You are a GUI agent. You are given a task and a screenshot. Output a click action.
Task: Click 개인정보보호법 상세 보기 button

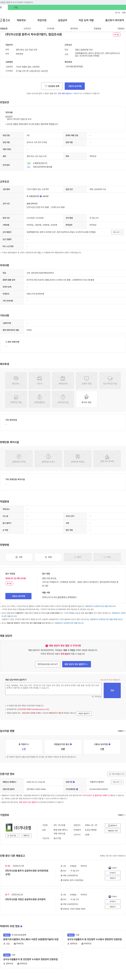47,664
